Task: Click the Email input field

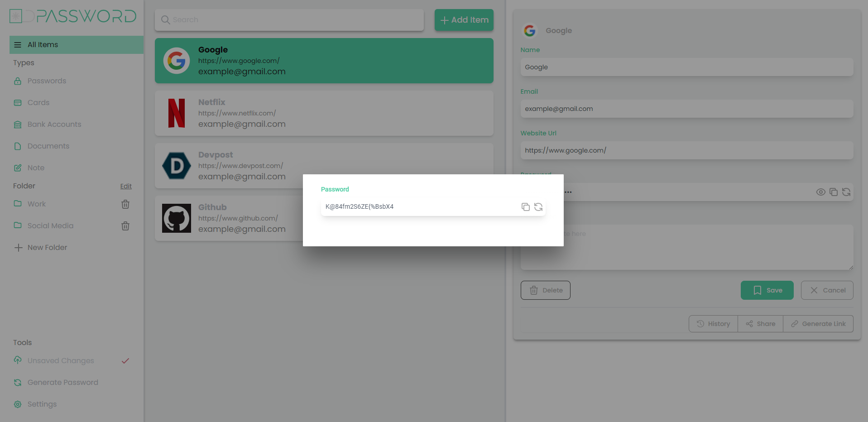Action: click(687, 109)
